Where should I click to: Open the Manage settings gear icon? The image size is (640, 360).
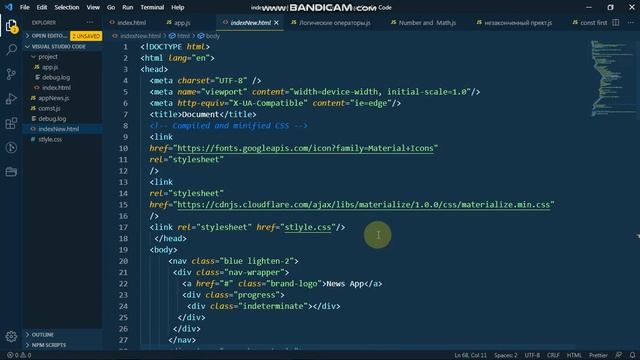point(11,336)
